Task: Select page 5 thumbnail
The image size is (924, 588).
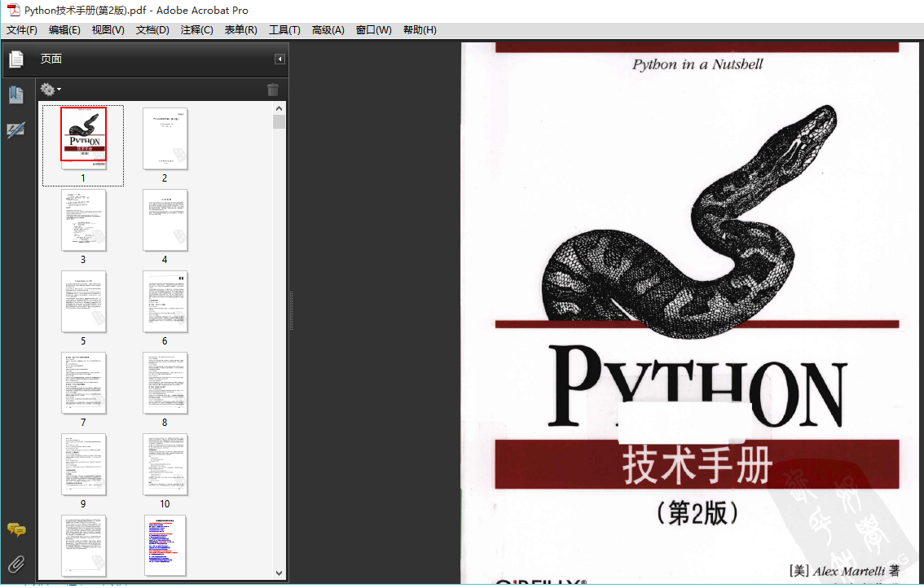Action: 84,301
